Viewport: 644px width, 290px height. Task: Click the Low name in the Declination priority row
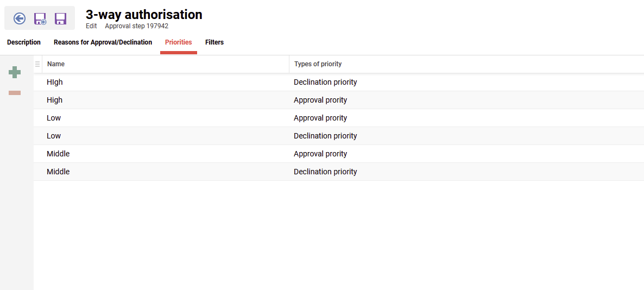coord(54,136)
